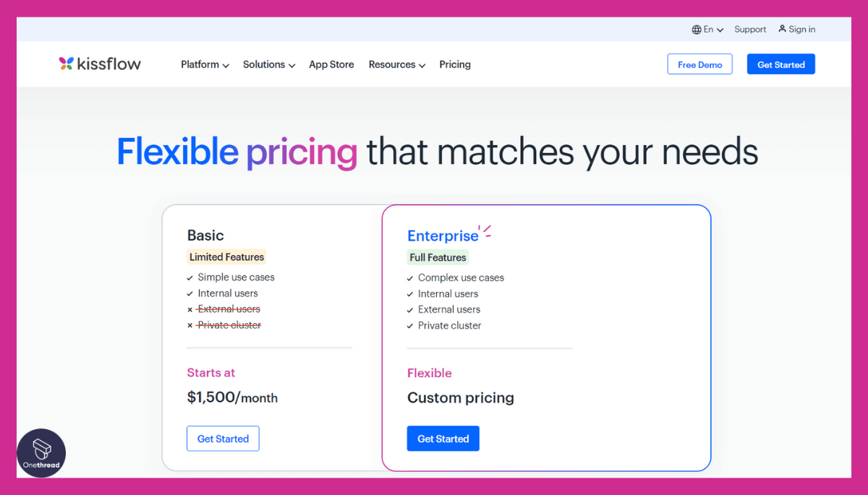
Task: Click the x mark beside External users
Action: pos(190,310)
